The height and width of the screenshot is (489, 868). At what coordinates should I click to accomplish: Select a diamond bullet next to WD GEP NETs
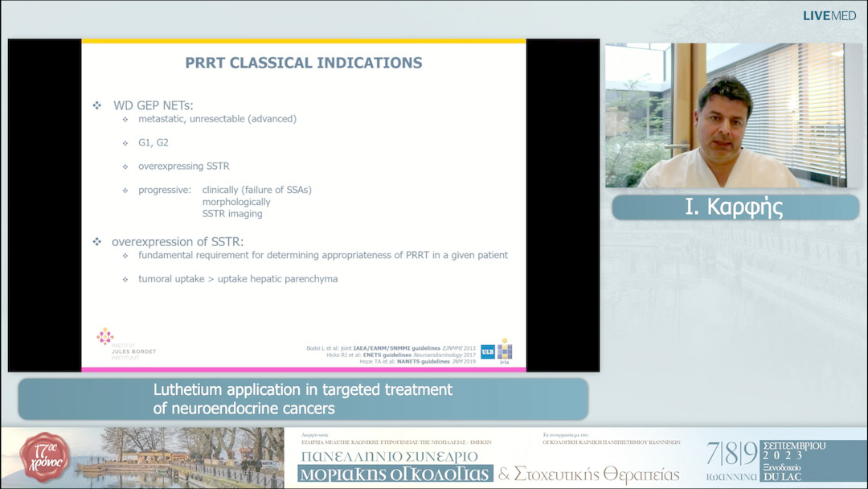pyautogui.click(x=99, y=105)
